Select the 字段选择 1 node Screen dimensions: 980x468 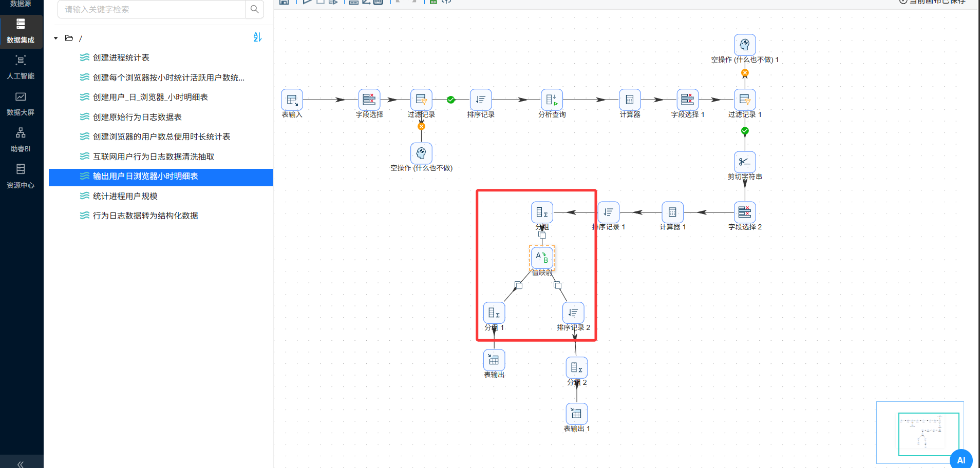click(x=687, y=100)
